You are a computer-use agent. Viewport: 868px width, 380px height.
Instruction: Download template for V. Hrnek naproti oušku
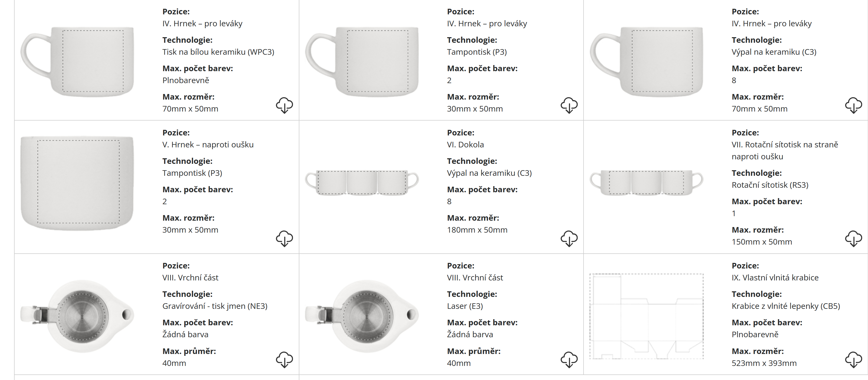coord(284,238)
